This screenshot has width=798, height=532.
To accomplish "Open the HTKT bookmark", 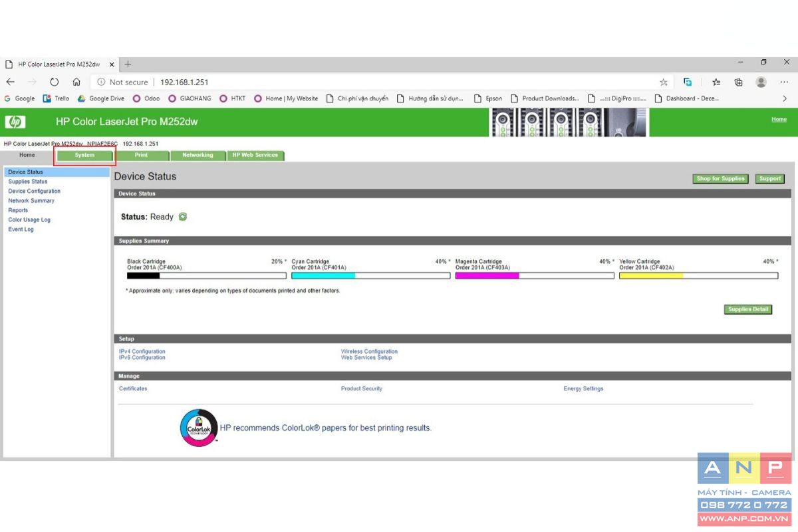I will 233,98.
